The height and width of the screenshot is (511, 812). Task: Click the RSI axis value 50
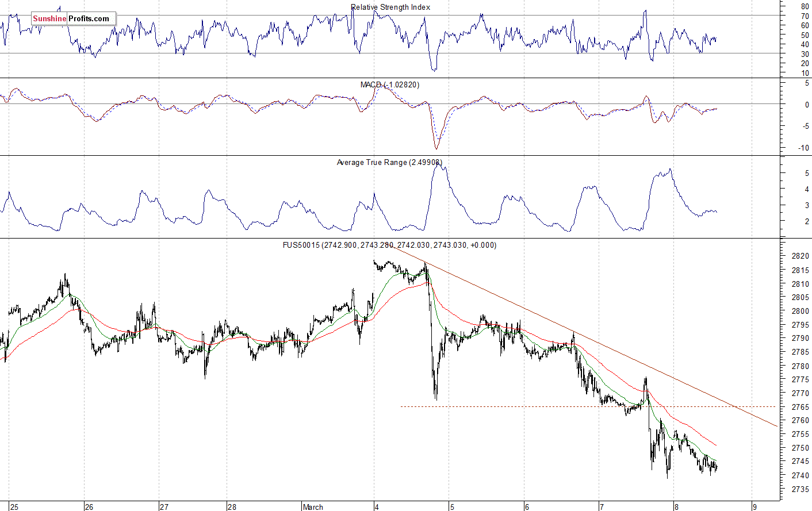pos(805,36)
